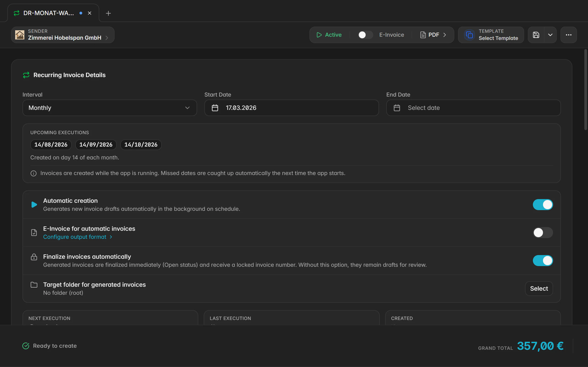
Task: Open the Monthly interval dropdown
Action: coord(110,108)
